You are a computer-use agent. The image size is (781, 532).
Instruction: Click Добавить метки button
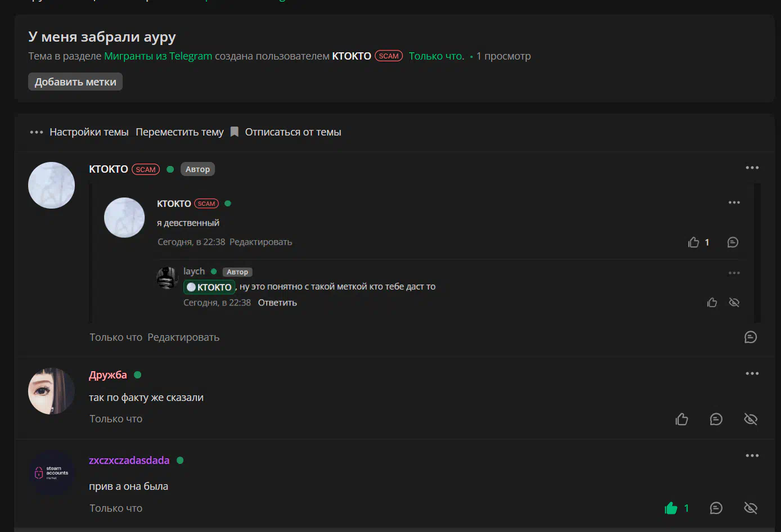click(75, 82)
